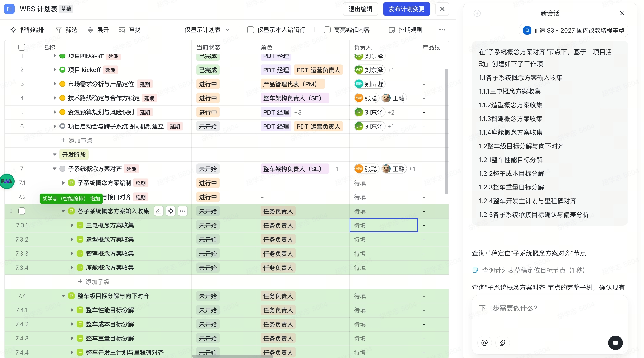The image size is (644, 358).
Task: Click 展开 expand-all toolbar item
Action: pos(98,30)
